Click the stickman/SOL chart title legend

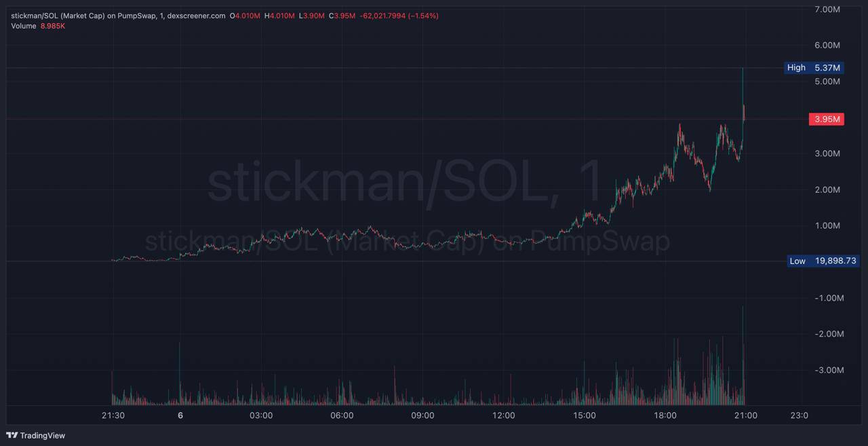click(x=117, y=16)
